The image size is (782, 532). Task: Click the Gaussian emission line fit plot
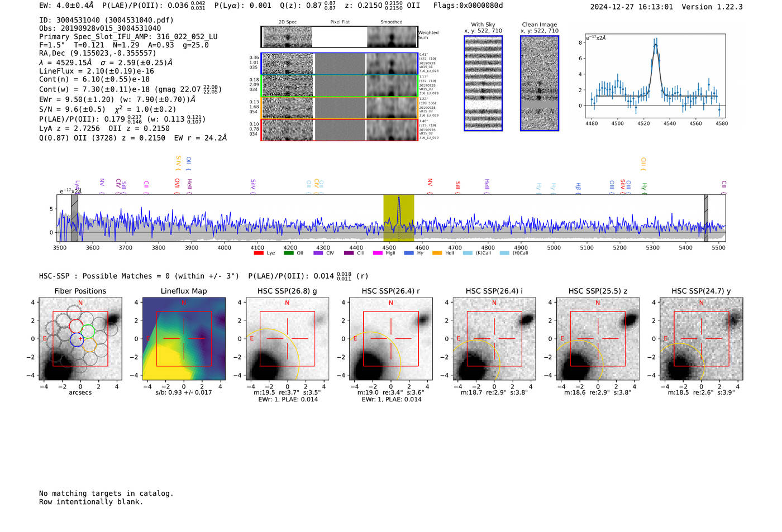point(655,76)
